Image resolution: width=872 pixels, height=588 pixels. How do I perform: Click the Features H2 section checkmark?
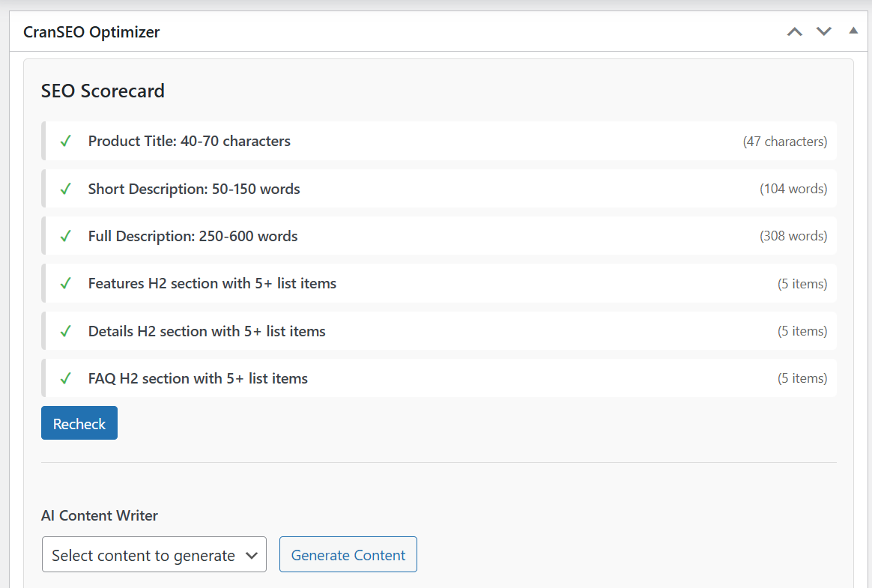tap(66, 283)
